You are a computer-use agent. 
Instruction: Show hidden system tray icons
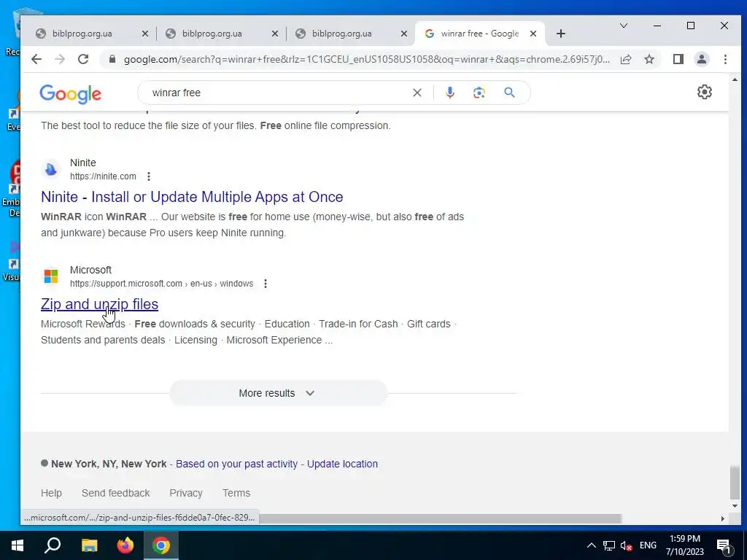point(591,545)
